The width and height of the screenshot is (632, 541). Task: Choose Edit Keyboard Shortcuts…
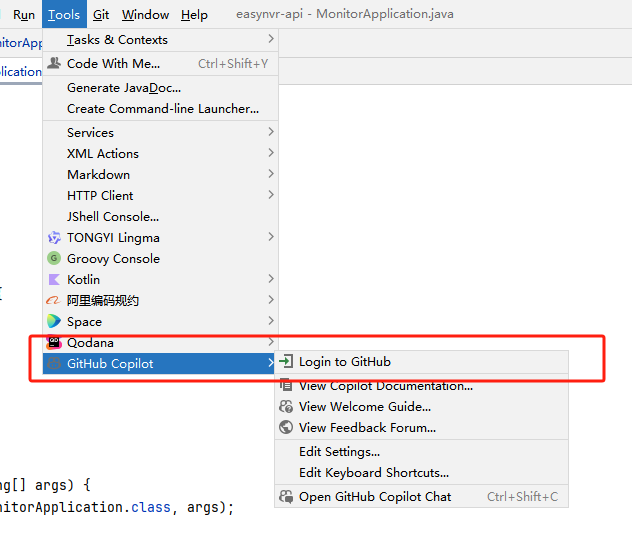422,472
